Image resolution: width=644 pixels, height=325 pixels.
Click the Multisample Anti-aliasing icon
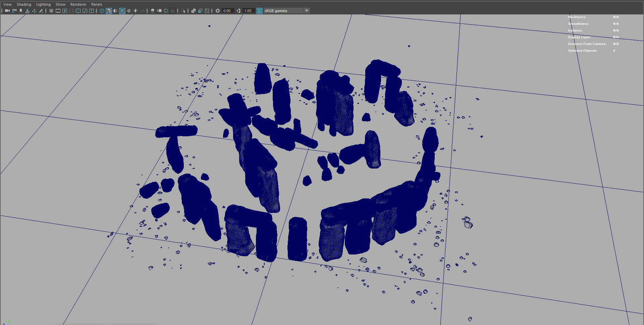[166, 11]
